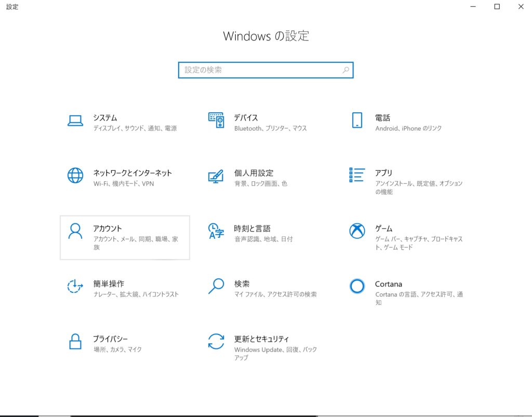This screenshot has height=417, width=532.
Task: Open プライバシー title
Action: (111, 339)
